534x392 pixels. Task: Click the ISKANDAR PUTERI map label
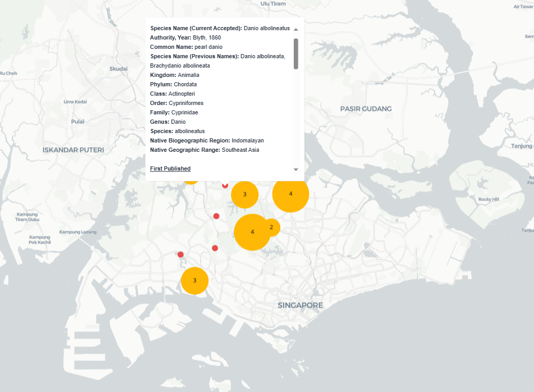tap(73, 150)
